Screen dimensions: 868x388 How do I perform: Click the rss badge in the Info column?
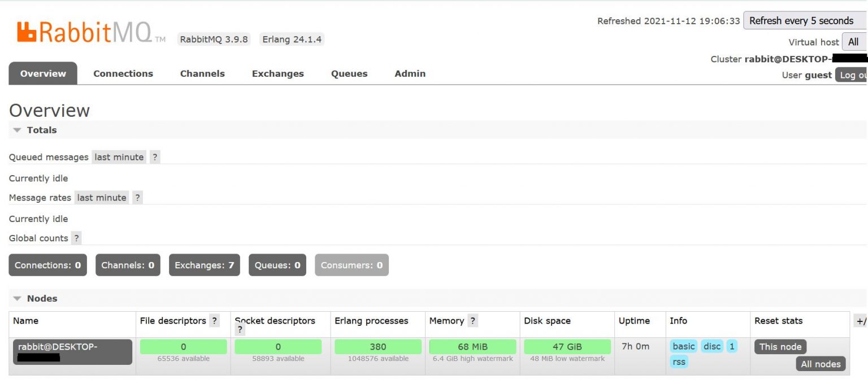coord(678,362)
